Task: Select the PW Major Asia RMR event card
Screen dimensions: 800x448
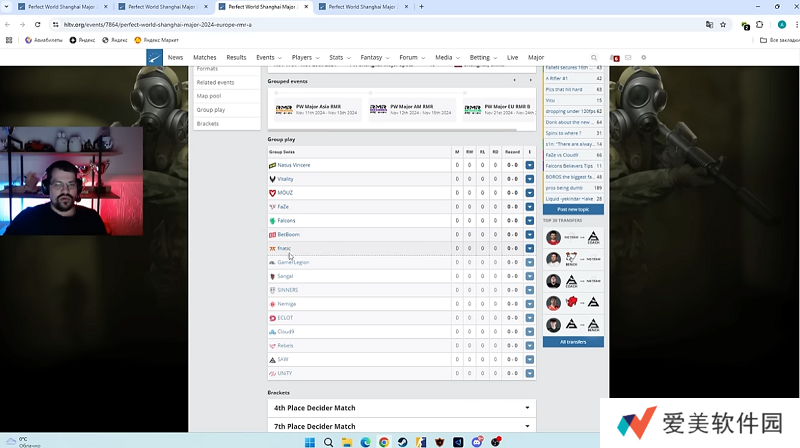Action: (x=318, y=108)
